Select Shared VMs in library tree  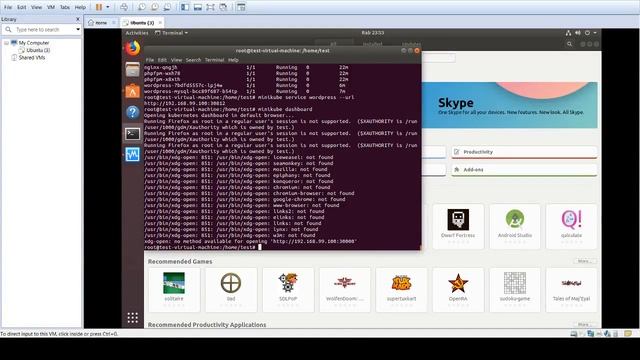click(32, 58)
